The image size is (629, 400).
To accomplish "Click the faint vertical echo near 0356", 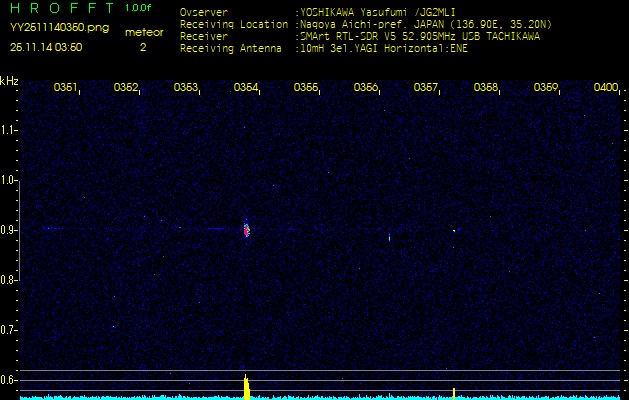I will pyautogui.click(x=389, y=237).
